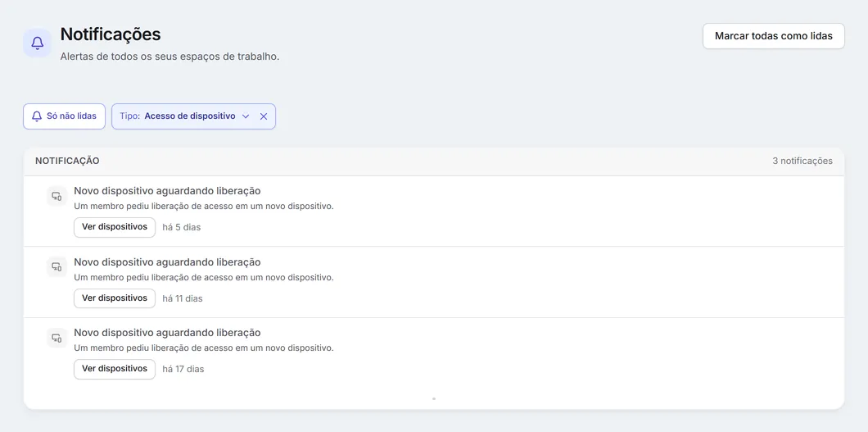
Task: Click the bell icon beside Notificações heading
Action: (37, 43)
